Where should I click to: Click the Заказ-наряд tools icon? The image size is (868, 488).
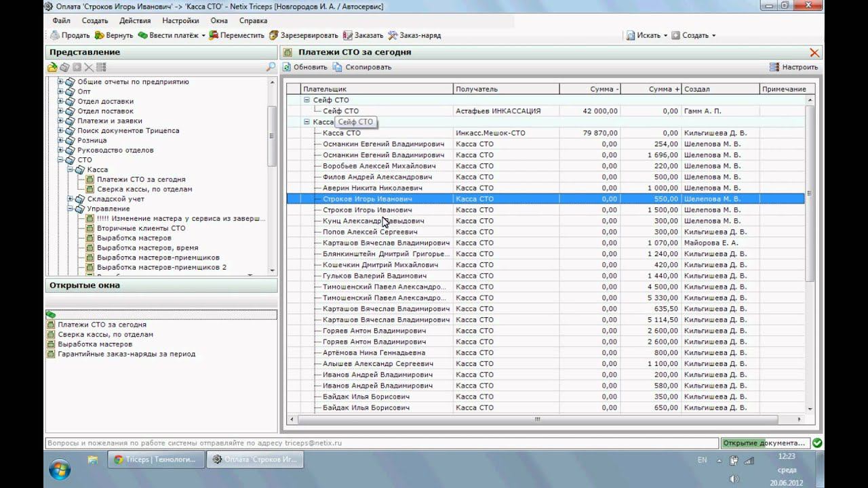pos(393,35)
